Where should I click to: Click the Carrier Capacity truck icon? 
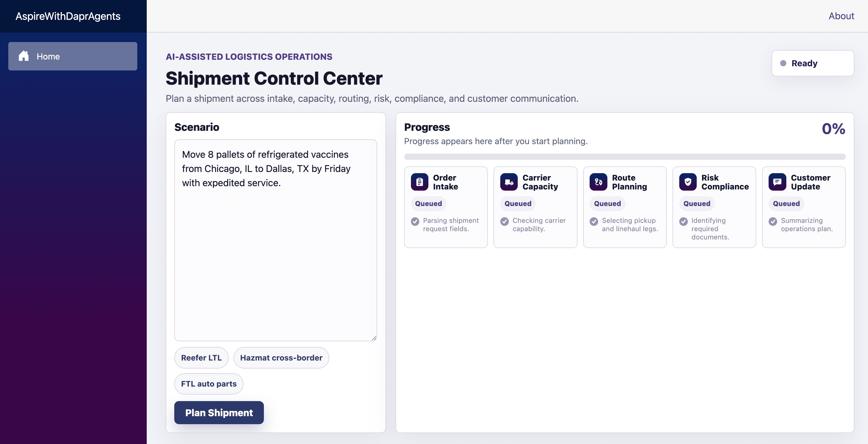click(x=509, y=182)
